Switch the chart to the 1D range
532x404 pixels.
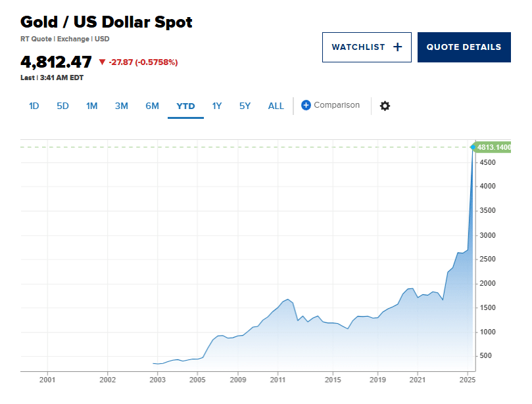click(34, 106)
